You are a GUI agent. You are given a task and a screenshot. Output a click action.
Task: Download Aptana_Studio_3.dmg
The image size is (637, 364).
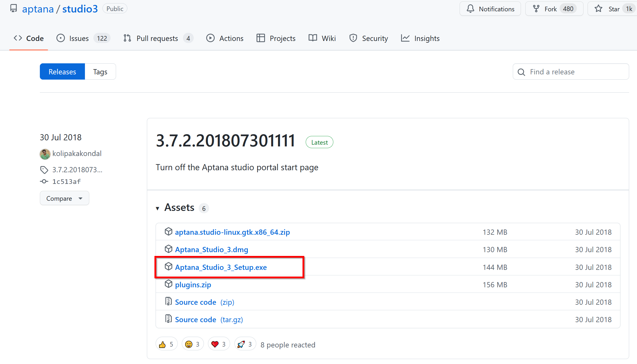pos(211,250)
